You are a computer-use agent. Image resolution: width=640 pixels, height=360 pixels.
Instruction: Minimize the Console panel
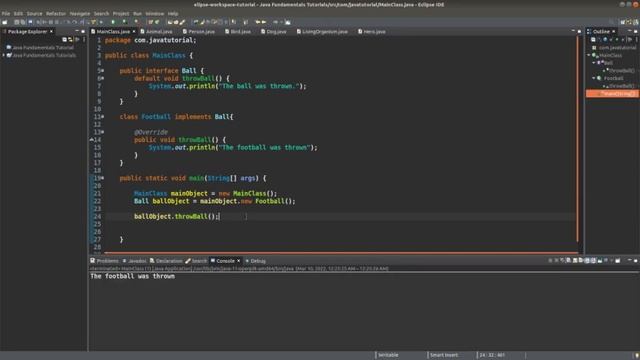click(x=629, y=260)
